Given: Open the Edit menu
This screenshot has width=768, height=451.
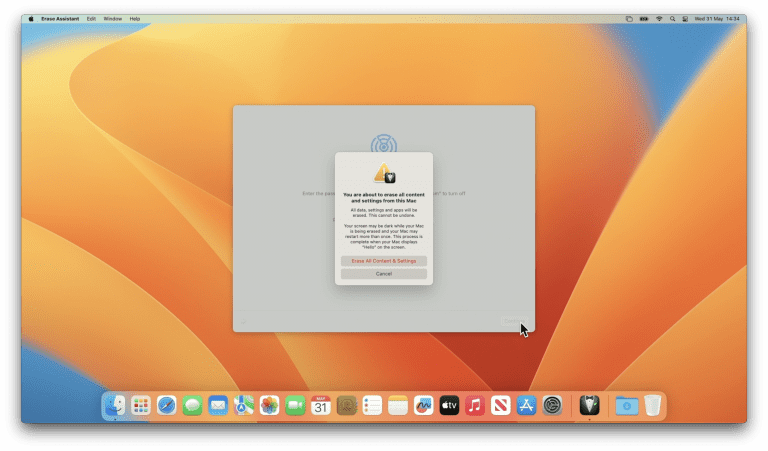Looking at the screenshot, I should (91, 19).
